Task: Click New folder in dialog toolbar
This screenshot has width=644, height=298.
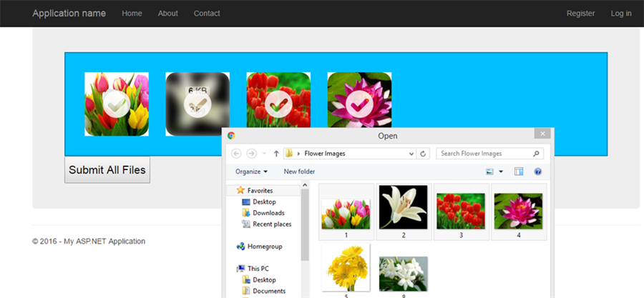Action: tap(299, 172)
